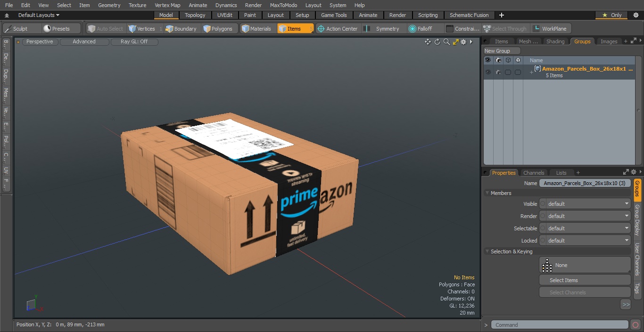Open the Action Center menu
The image size is (644, 332).
pyautogui.click(x=338, y=29)
